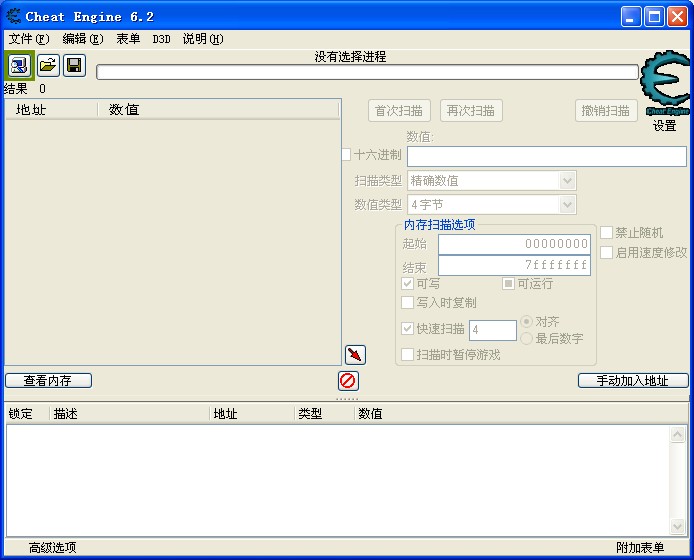The width and height of the screenshot is (694, 560).
Task: Click the 数值 column header in results
Action: [x=218, y=109]
